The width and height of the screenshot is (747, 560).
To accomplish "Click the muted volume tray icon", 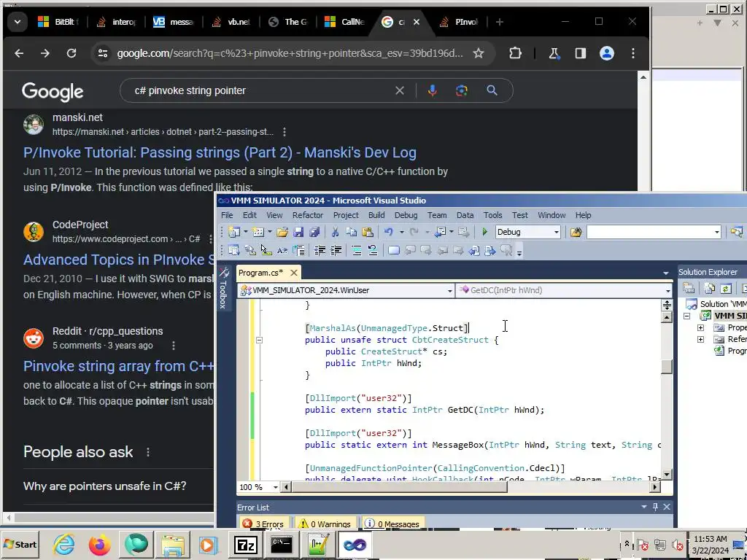I will [x=677, y=544].
